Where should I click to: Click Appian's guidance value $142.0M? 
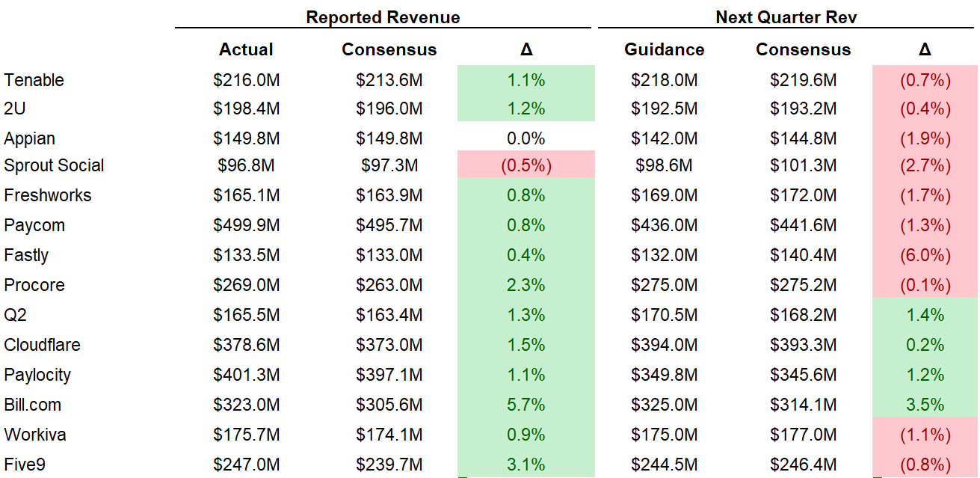click(665, 138)
